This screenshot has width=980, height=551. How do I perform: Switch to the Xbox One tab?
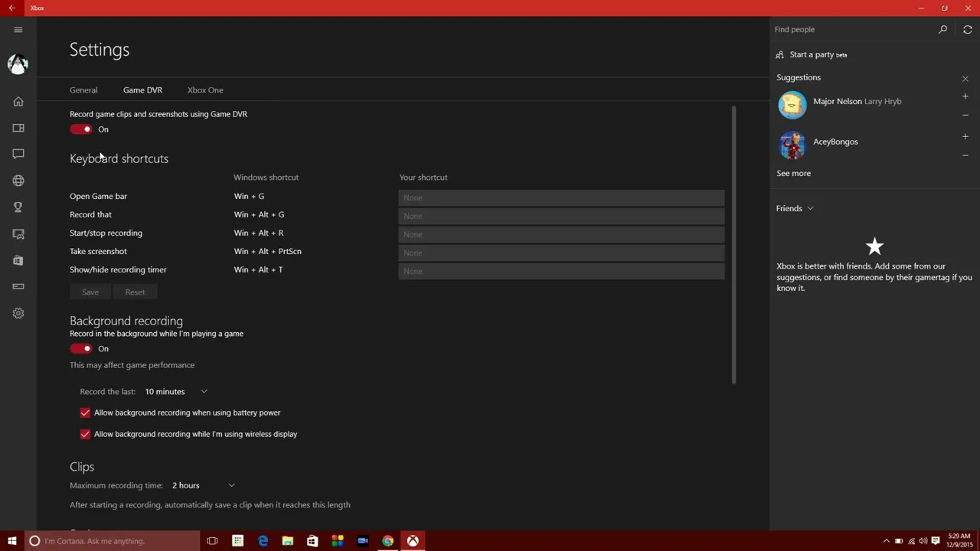click(x=205, y=90)
